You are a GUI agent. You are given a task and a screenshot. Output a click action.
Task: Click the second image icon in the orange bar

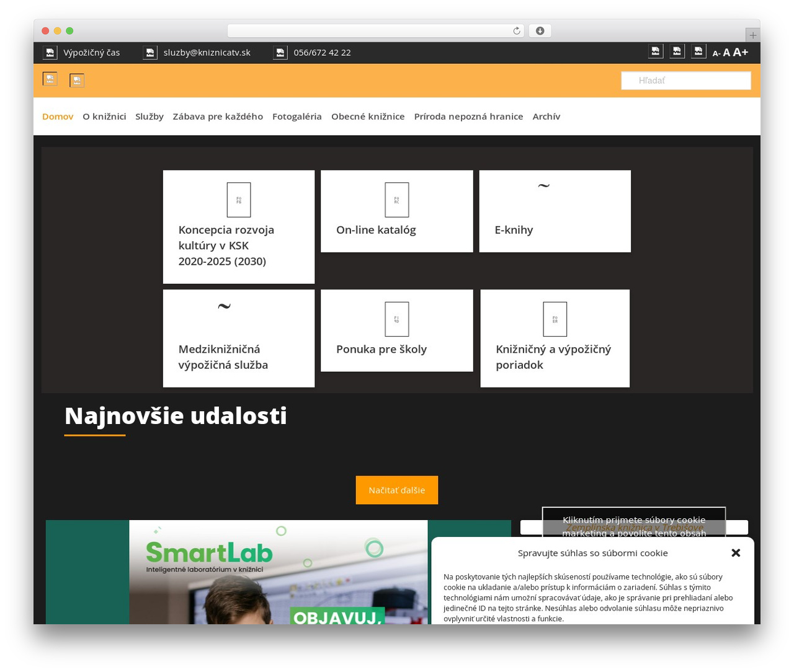tap(77, 81)
